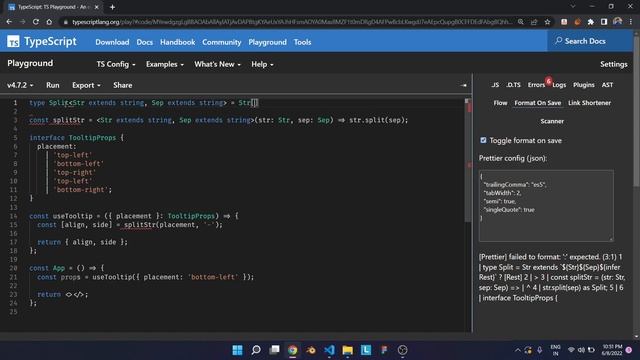Open Task View on the taskbar
Image resolution: width=640 pixels, height=360 pixels.
tap(274, 350)
